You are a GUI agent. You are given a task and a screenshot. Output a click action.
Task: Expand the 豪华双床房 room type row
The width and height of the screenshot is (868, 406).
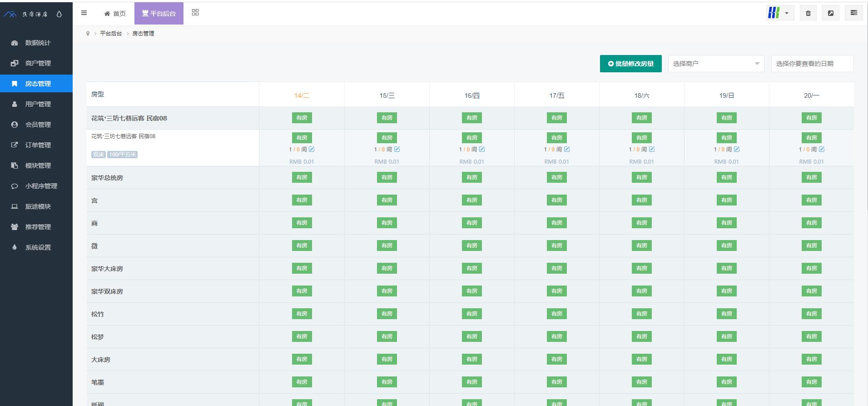pyautogui.click(x=107, y=291)
